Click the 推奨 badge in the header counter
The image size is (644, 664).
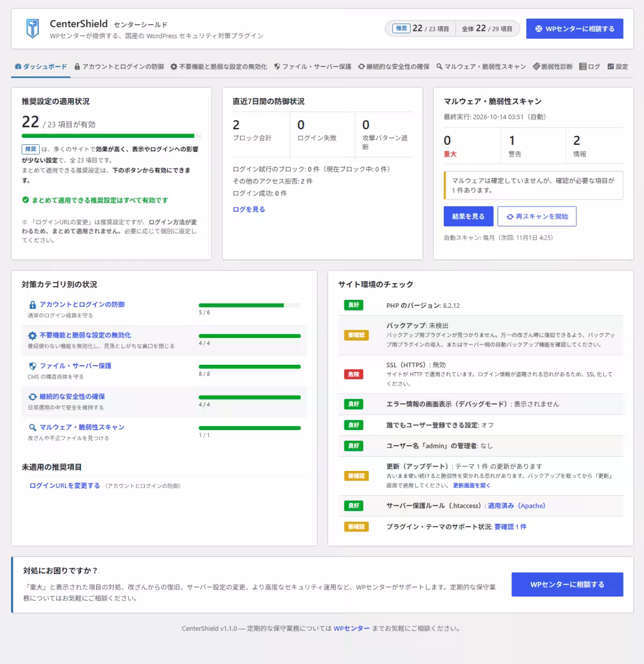[x=401, y=28]
